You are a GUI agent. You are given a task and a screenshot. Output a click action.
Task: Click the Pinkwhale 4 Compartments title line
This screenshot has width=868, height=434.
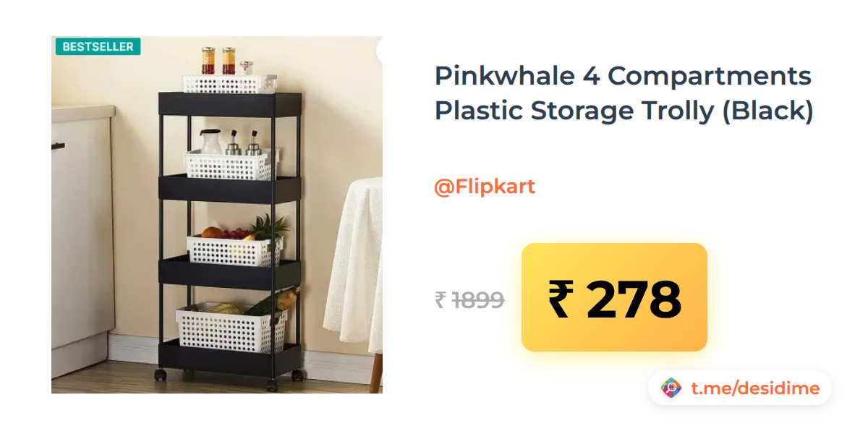623,76
